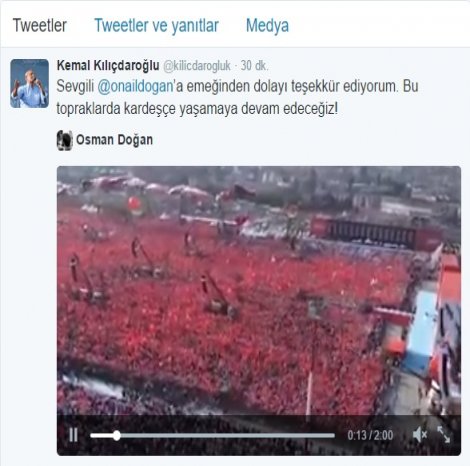Viewport: 470px width, 466px height.
Task: Click the word 'Sevgili' in the tweet
Action: pos(75,87)
